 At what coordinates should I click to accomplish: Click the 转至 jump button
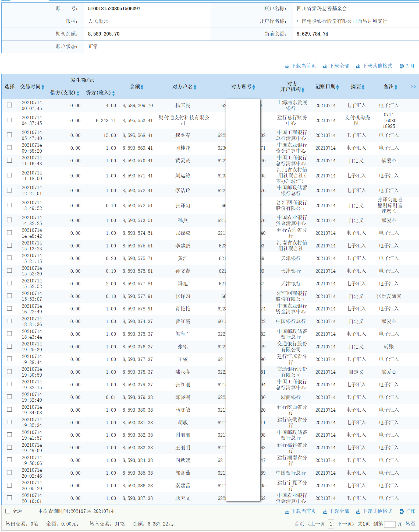tap(410, 524)
